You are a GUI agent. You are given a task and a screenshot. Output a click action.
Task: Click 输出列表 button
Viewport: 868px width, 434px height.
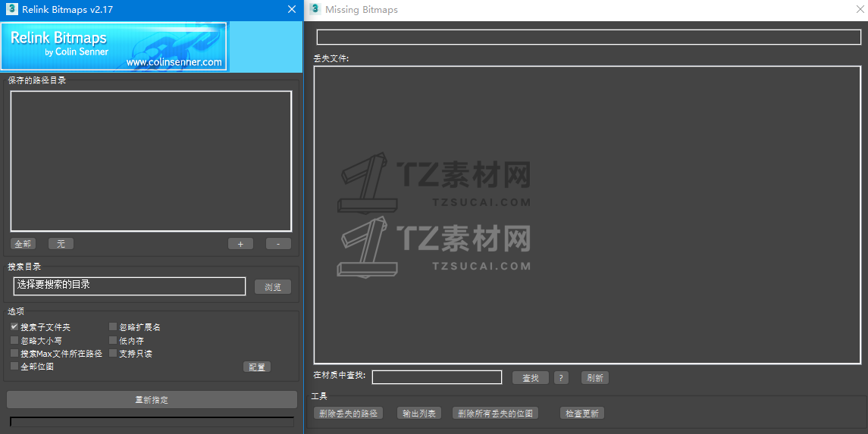pyautogui.click(x=419, y=413)
